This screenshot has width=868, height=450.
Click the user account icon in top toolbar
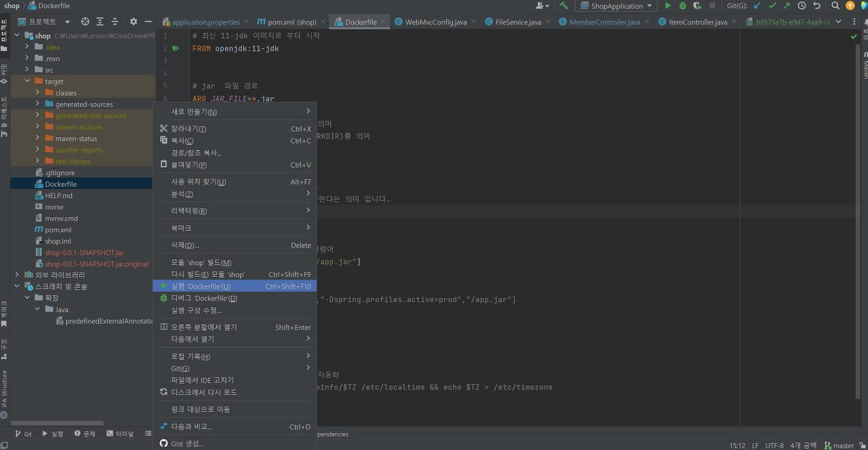point(542,5)
